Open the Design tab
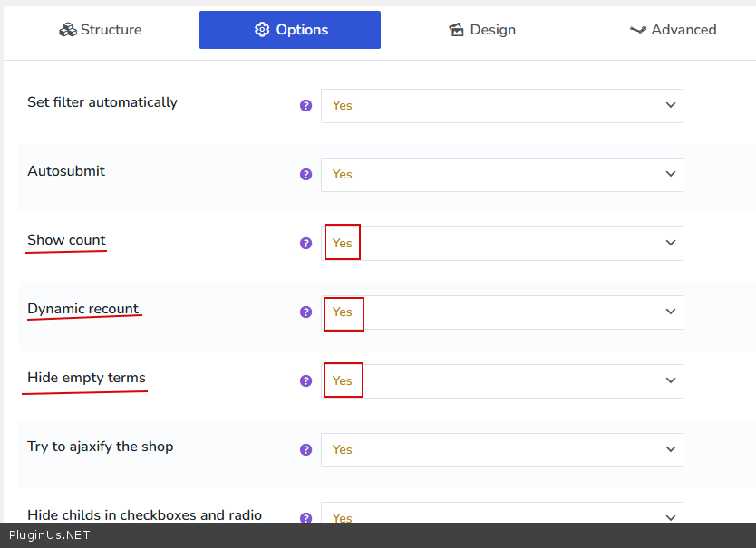The width and height of the screenshot is (756, 548). (x=482, y=30)
